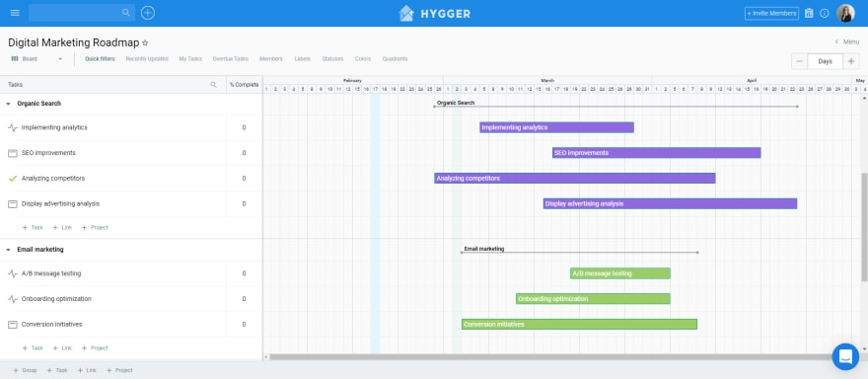Viewport: 868px width, 379px height.
Task: Open the info icon in header
Action: click(x=825, y=13)
